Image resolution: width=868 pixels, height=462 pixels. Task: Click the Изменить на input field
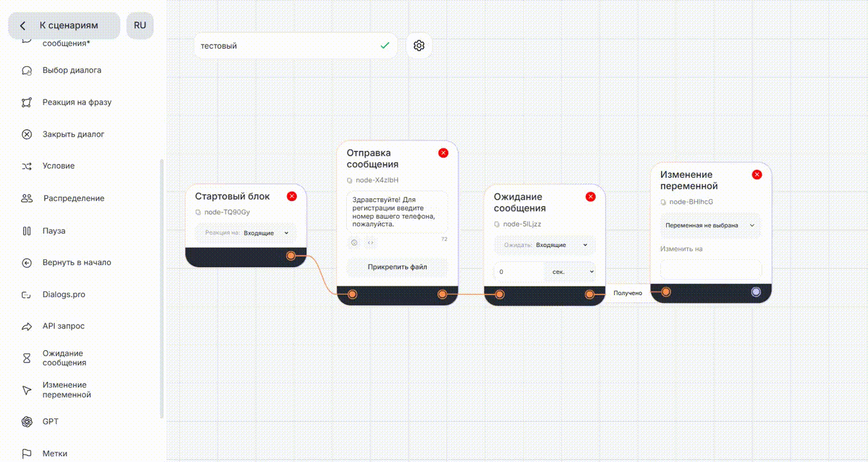tap(710, 269)
